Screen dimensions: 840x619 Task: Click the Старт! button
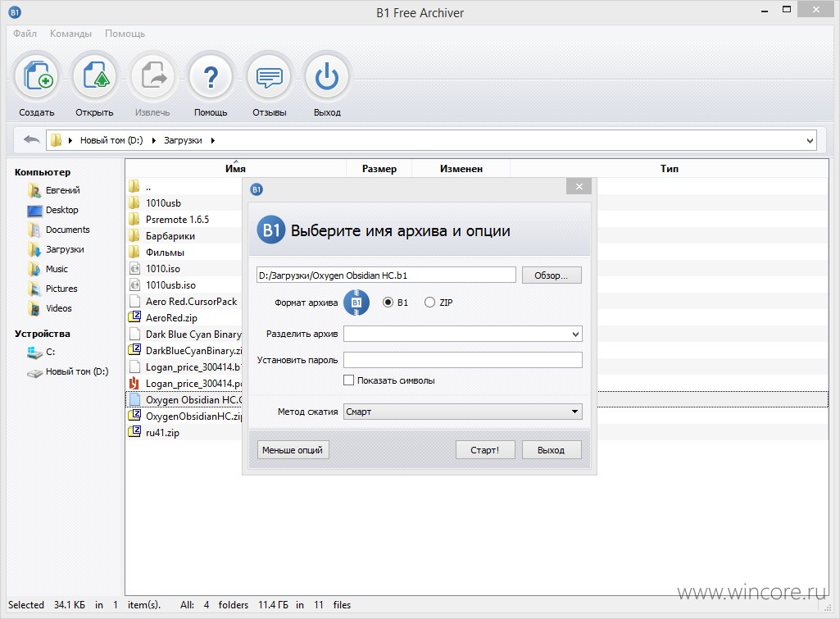coord(485,449)
